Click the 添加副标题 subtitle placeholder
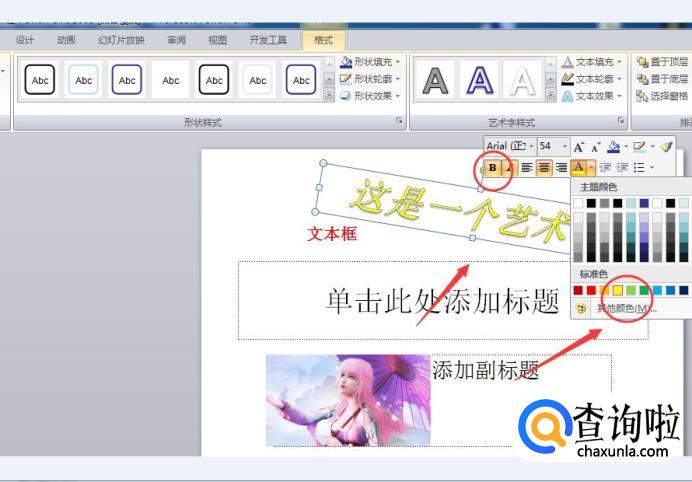692x482 pixels. pos(485,370)
